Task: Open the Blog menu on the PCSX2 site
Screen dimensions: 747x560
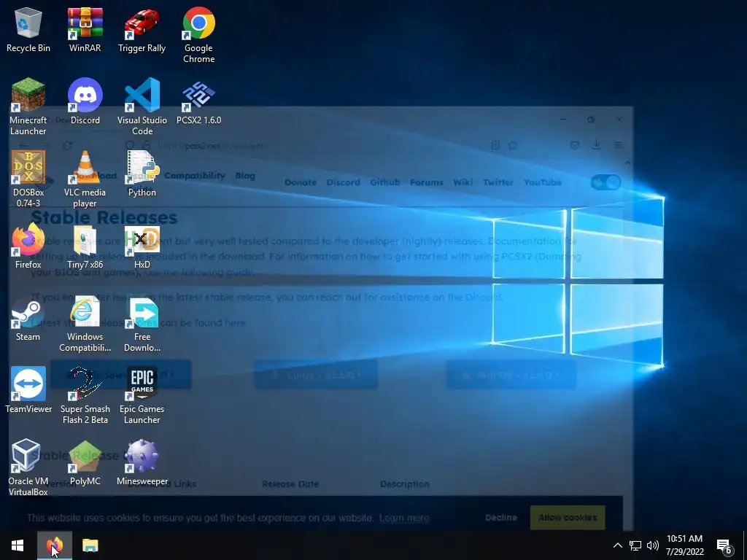Action: pyautogui.click(x=245, y=176)
